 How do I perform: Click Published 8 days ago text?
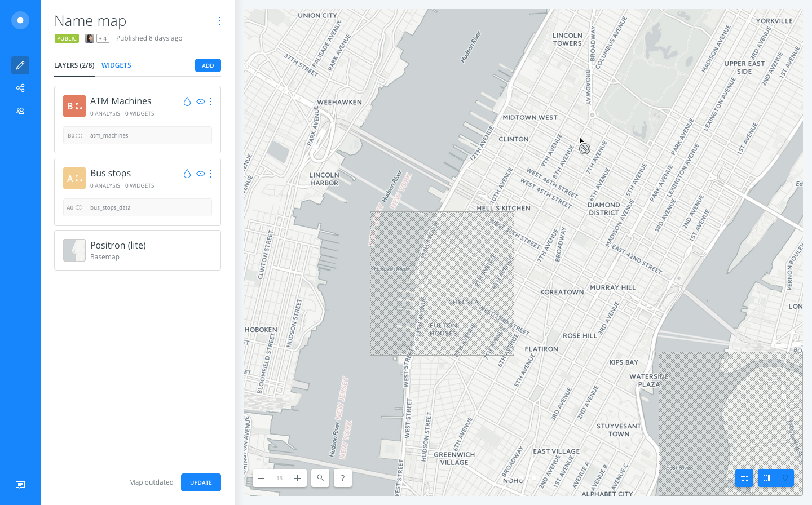pyautogui.click(x=149, y=38)
